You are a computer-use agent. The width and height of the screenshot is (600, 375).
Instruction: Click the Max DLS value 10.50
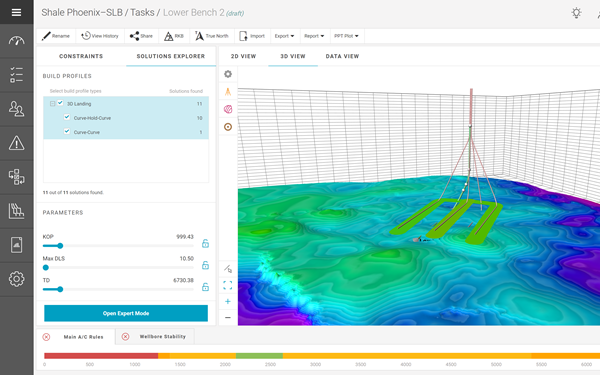pos(187,259)
